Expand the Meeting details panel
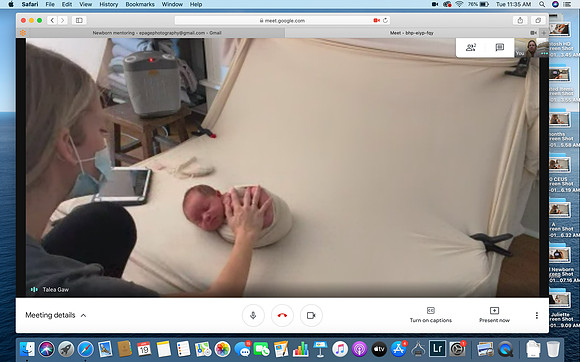This screenshot has height=362, width=580. click(55, 315)
